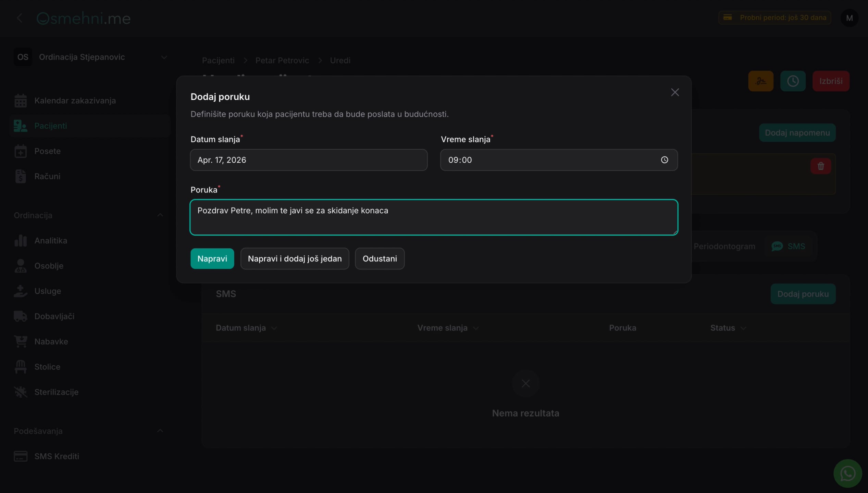The width and height of the screenshot is (868, 493).
Task: Click the WhatsApp chat icon
Action: [847, 473]
